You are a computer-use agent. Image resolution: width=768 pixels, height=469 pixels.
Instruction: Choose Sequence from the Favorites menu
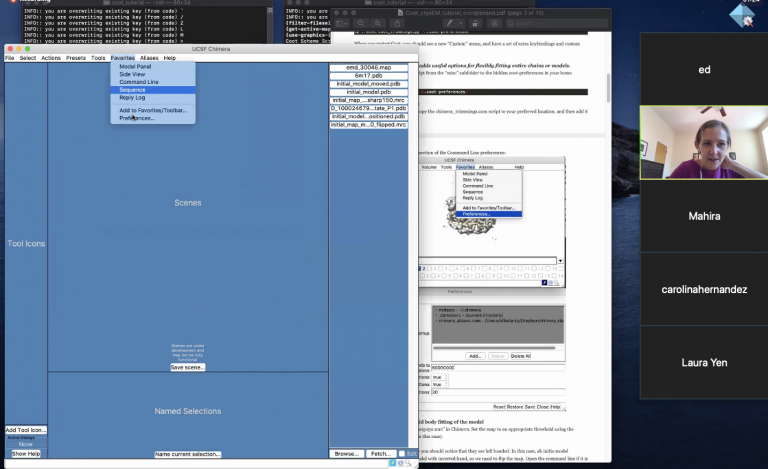click(153, 90)
